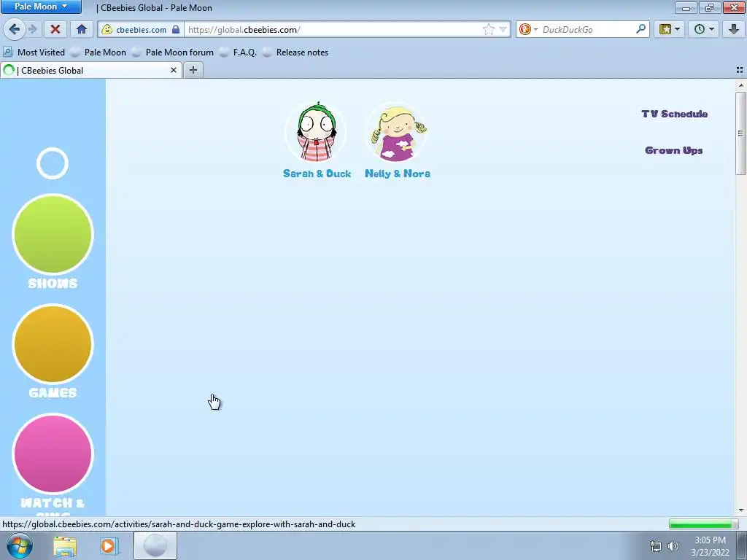Screen dimensions: 747x560
Task: Open Windows Explorer from the taskbar
Action: [65, 546]
